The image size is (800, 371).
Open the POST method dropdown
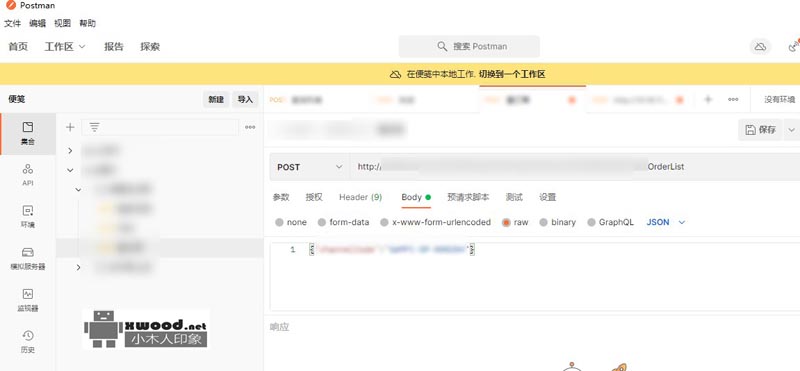[309, 167]
